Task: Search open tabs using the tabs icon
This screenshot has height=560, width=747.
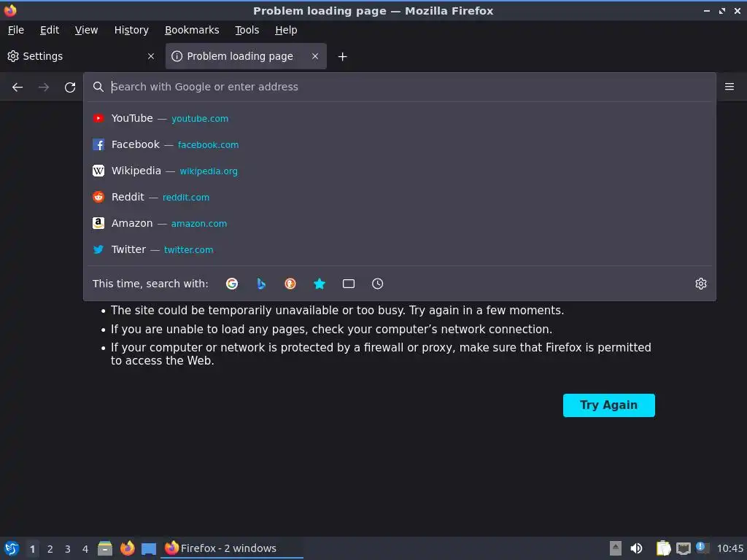Action: [349, 284]
